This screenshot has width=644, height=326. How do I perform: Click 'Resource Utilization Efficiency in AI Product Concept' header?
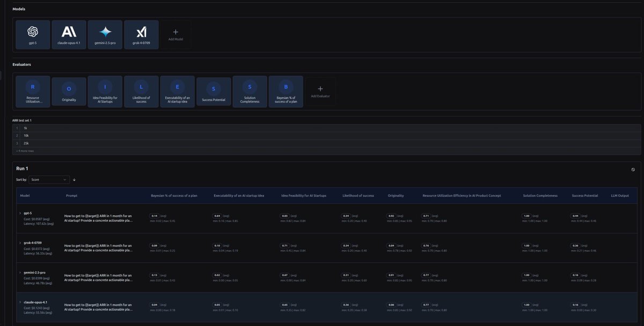[x=462, y=196]
